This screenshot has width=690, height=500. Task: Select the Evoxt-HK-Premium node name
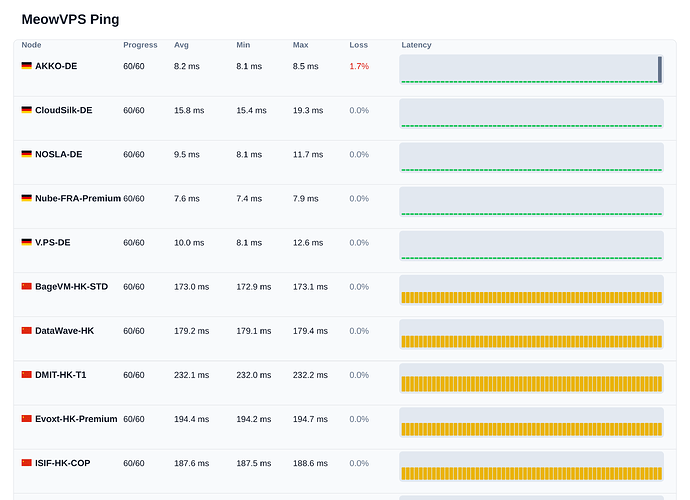tap(76, 419)
